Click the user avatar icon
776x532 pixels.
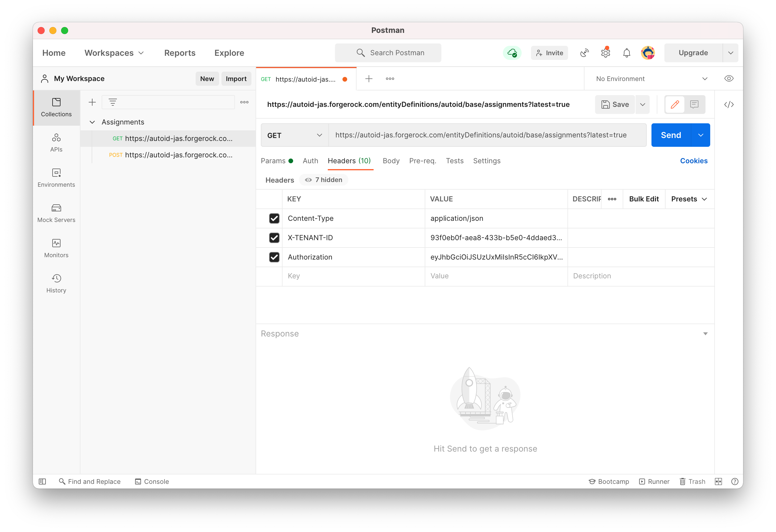tap(648, 53)
